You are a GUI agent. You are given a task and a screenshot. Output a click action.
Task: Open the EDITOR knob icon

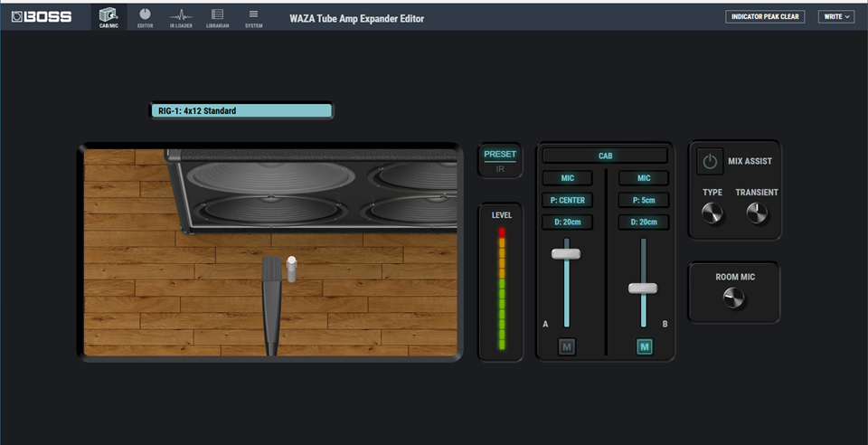[x=145, y=17]
